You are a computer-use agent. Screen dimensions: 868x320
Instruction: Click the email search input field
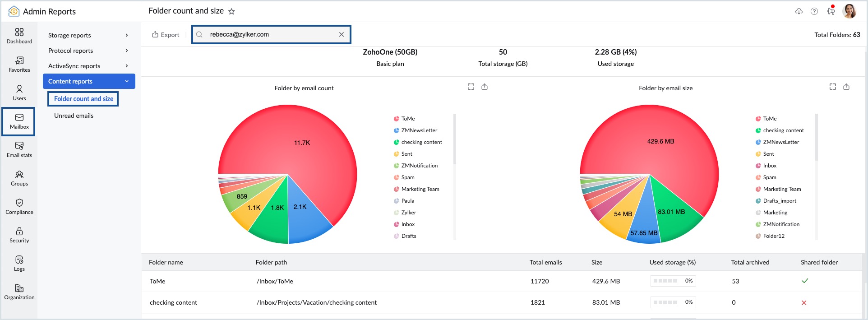[271, 34]
